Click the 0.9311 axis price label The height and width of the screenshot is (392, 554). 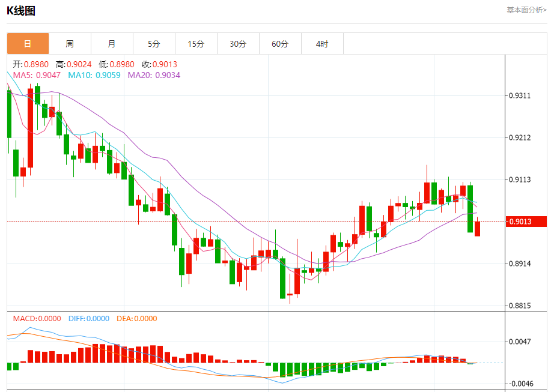coord(520,95)
